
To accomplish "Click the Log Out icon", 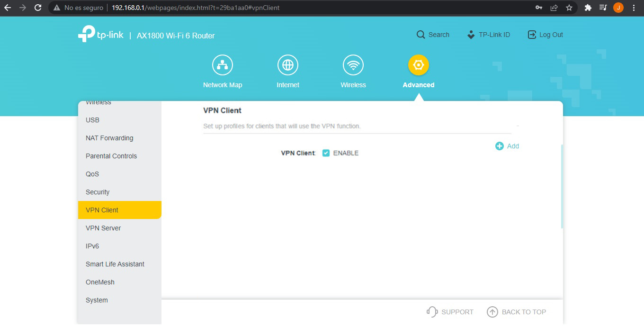I will (x=532, y=35).
